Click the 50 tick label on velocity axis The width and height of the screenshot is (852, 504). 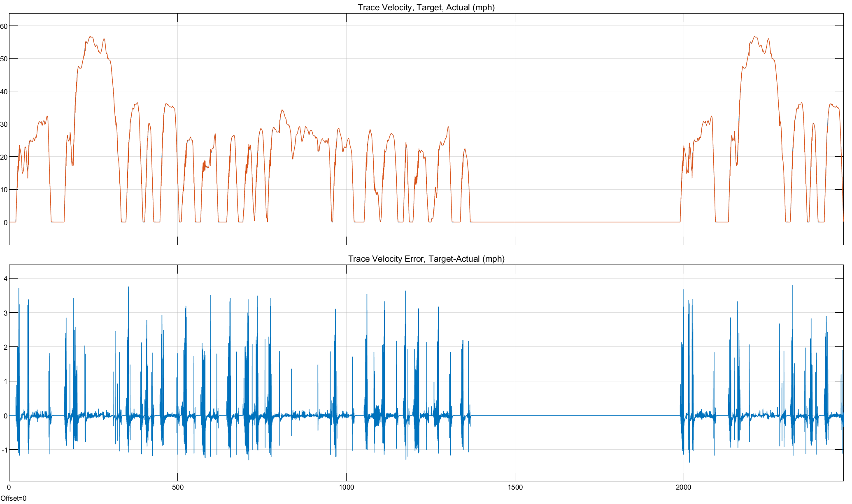click(x=4, y=59)
